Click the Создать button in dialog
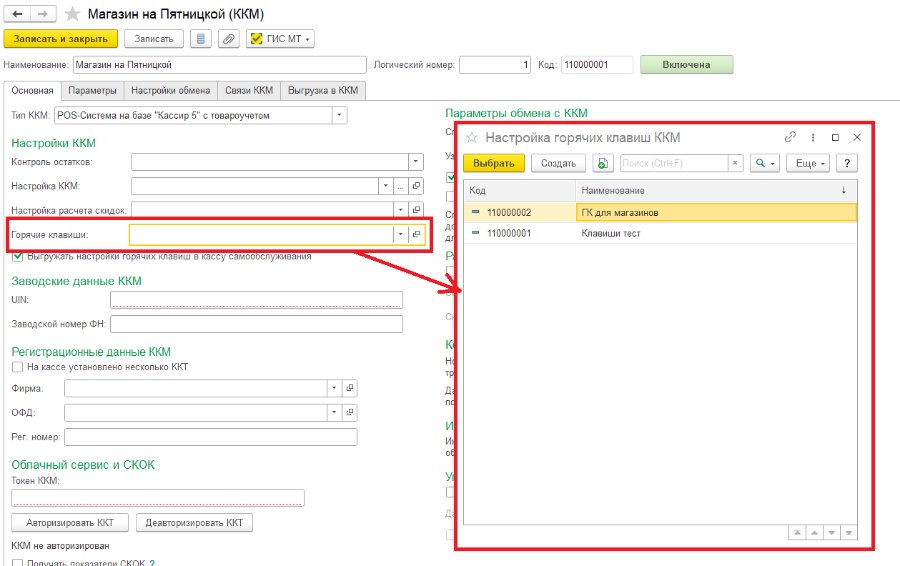 point(558,163)
